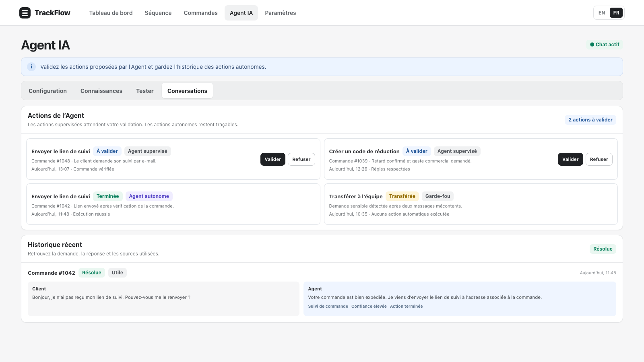Viewport: 644px width, 362px height.
Task: Click the "Terminée" status badge
Action: (x=108, y=196)
